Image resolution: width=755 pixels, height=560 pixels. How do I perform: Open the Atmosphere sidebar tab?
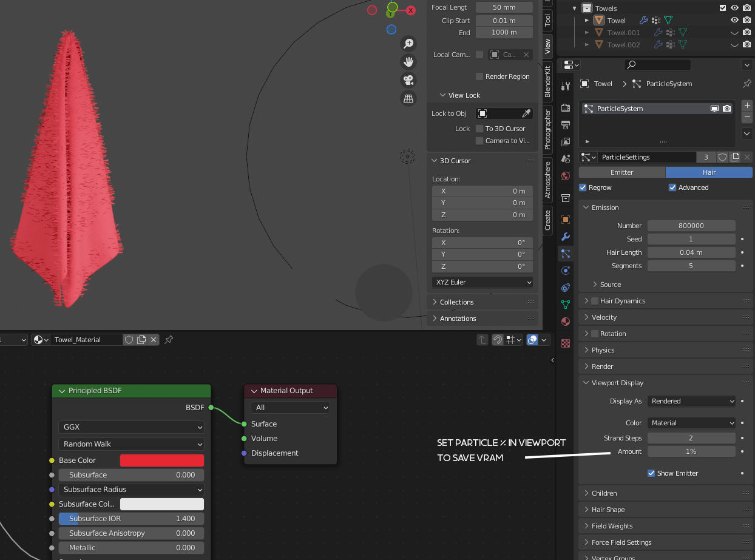click(x=547, y=180)
